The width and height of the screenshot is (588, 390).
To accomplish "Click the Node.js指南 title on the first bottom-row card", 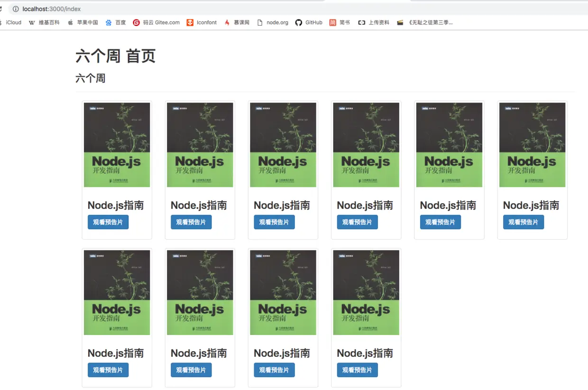I will click(116, 353).
